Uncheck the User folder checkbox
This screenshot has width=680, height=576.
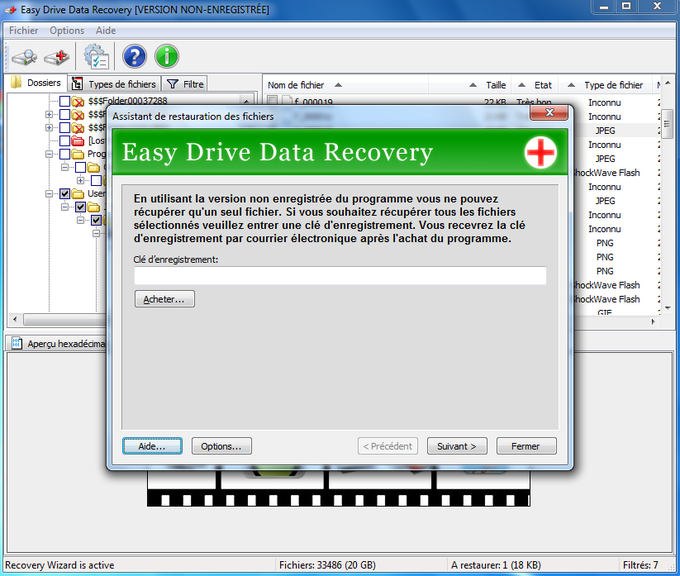[65, 193]
